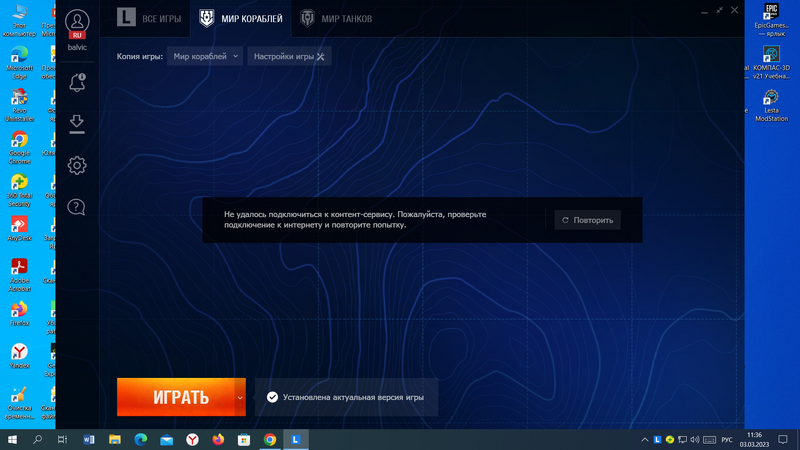
Task: Open the downloads icon in the sidebar
Action: pos(77,124)
